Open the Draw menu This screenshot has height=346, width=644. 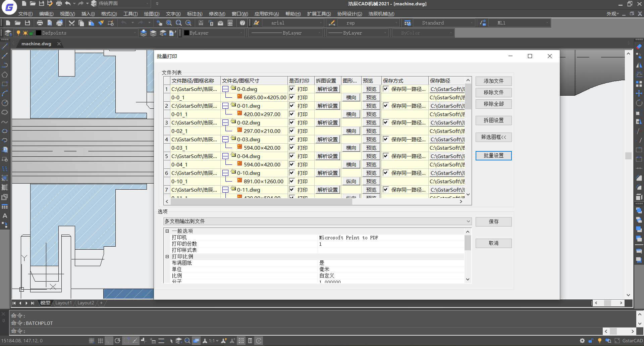[x=152, y=14]
